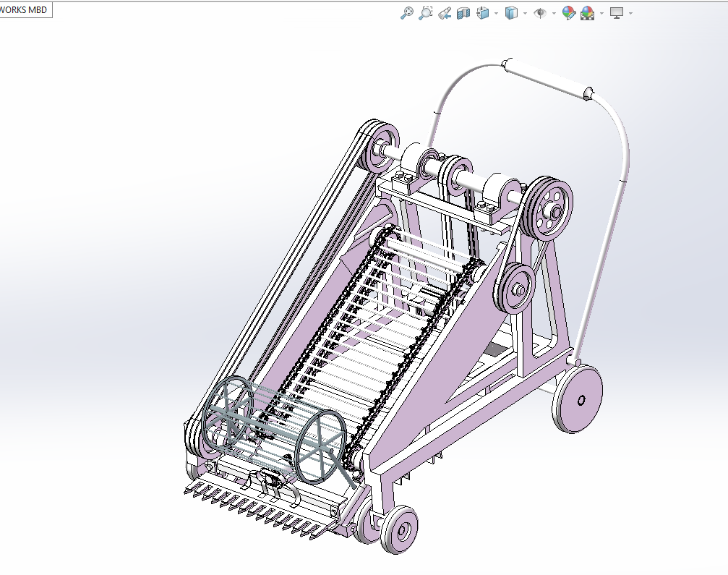The height and width of the screenshot is (575, 728).
Task: Click Display Style cube icon
Action: [511, 13]
